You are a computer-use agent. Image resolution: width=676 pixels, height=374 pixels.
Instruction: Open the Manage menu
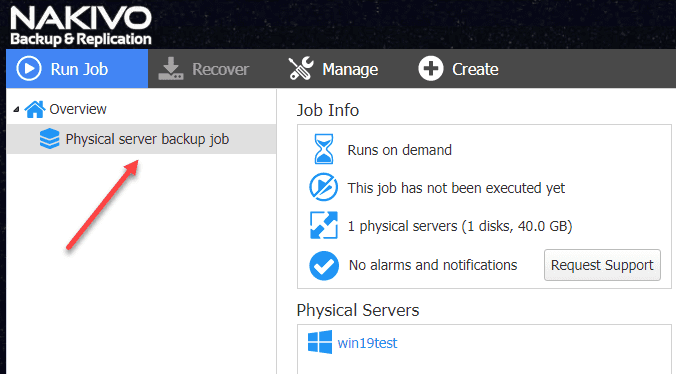click(x=333, y=69)
